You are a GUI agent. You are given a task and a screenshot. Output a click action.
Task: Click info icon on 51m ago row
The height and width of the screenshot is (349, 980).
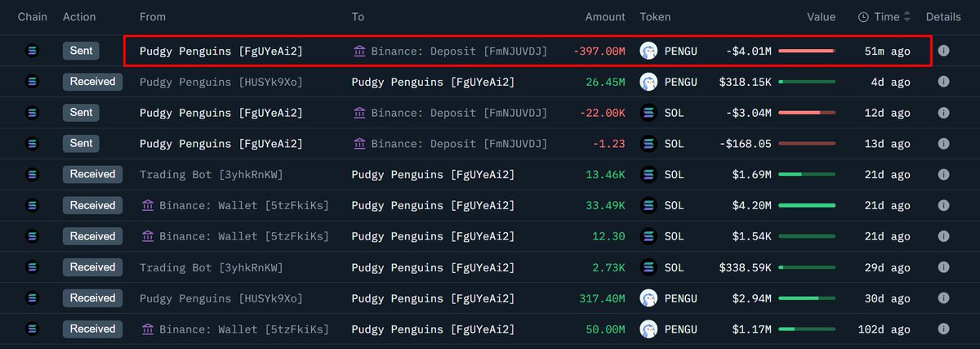943,51
